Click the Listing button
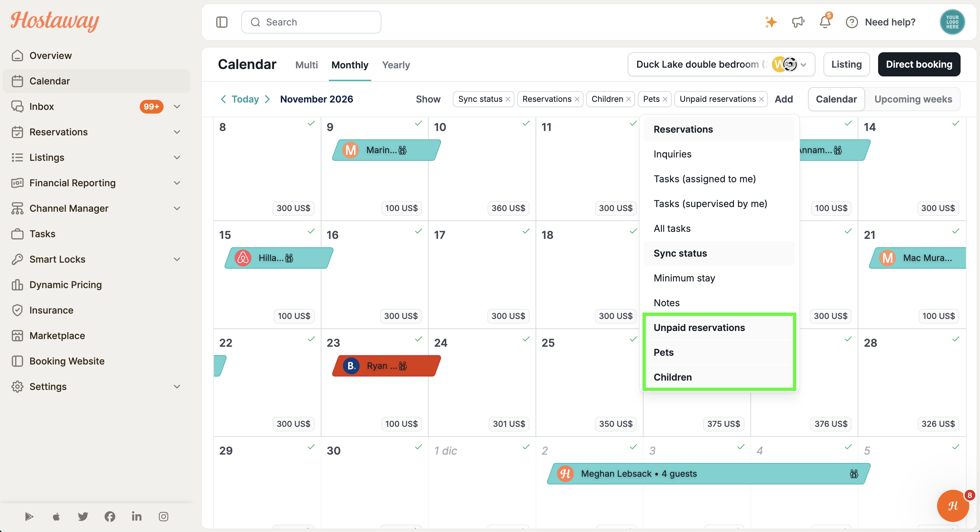The width and height of the screenshot is (980, 532). click(846, 64)
